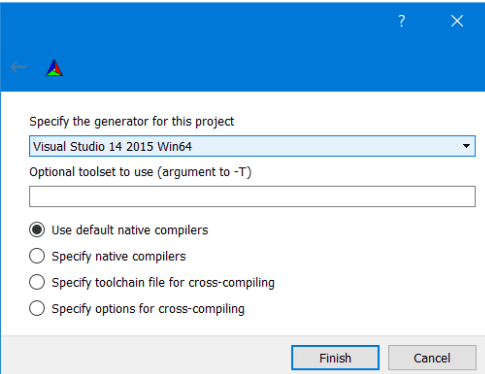The height and width of the screenshot is (374, 485).
Task: Click the Finish button
Action: (335, 358)
